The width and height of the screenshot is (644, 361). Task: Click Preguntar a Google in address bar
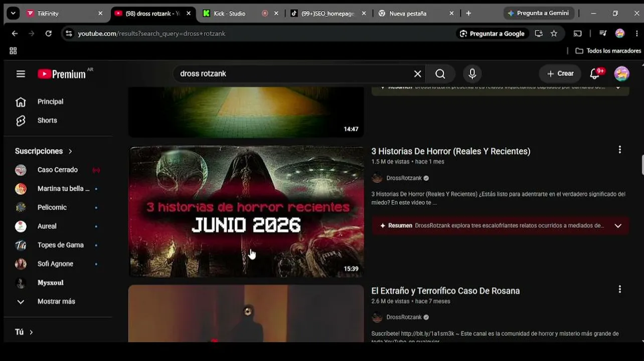[x=492, y=34]
